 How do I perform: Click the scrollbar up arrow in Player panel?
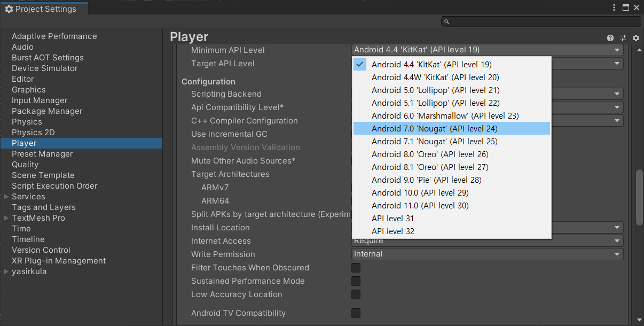[639, 49]
